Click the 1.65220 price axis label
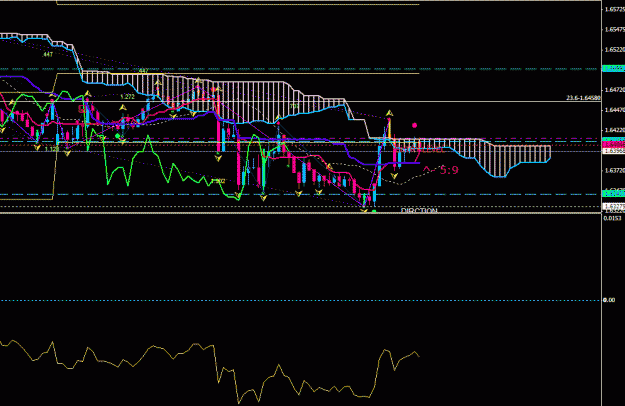The height and width of the screenshot is (406, 625). 615,50
